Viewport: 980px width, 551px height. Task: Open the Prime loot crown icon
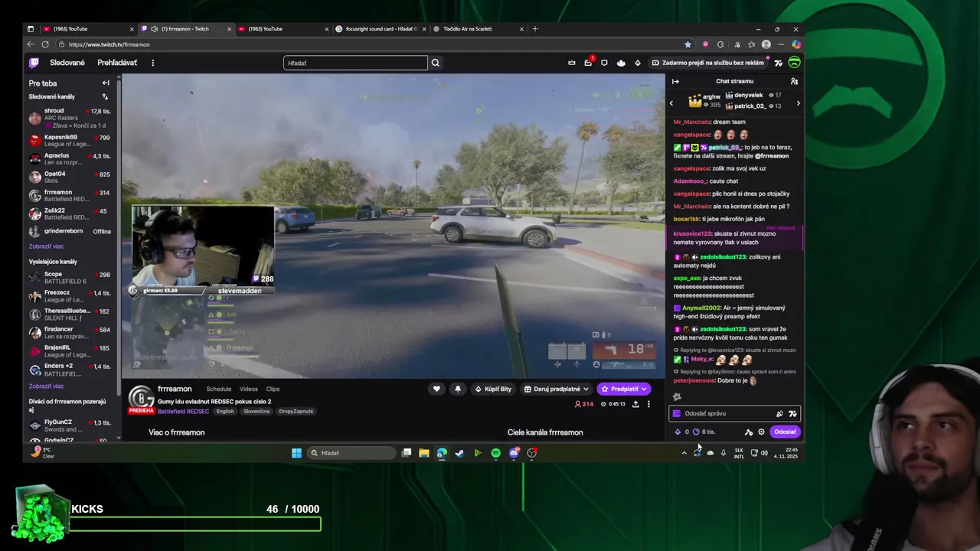[x=571, y=63]
